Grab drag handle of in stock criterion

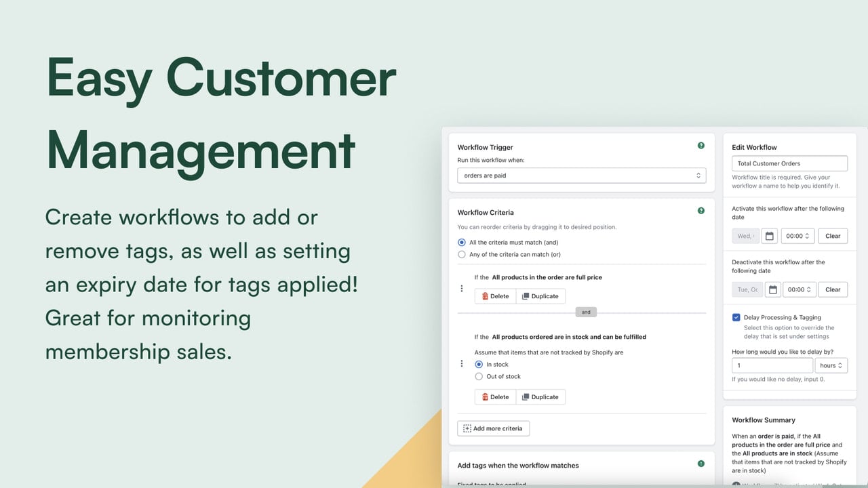[x=462, y=364]
